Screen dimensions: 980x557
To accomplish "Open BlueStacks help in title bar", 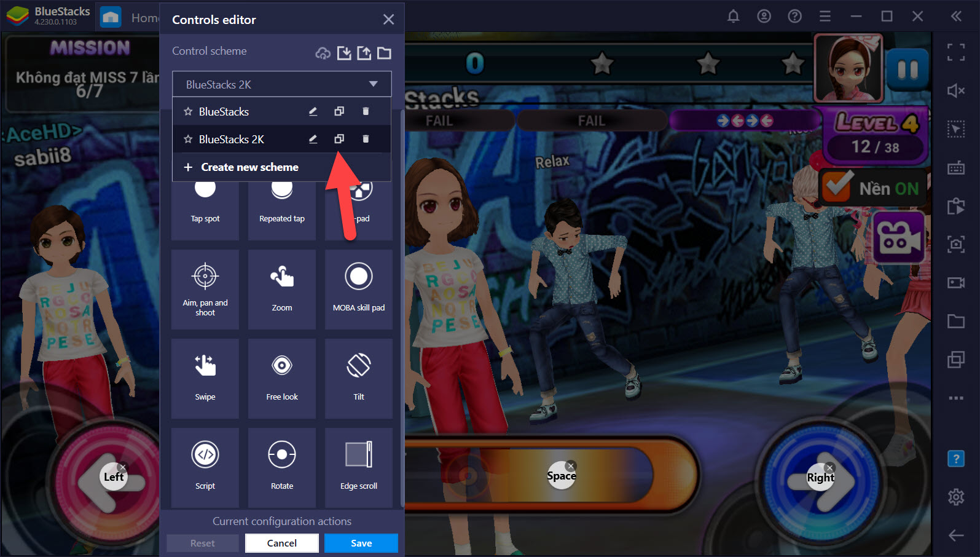I will tap(794, 16).
